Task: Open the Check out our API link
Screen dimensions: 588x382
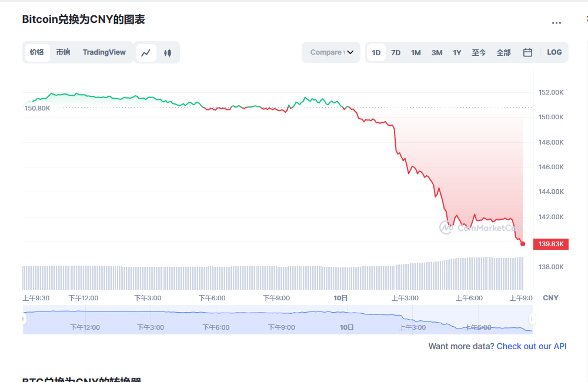Action: (532, 346)
